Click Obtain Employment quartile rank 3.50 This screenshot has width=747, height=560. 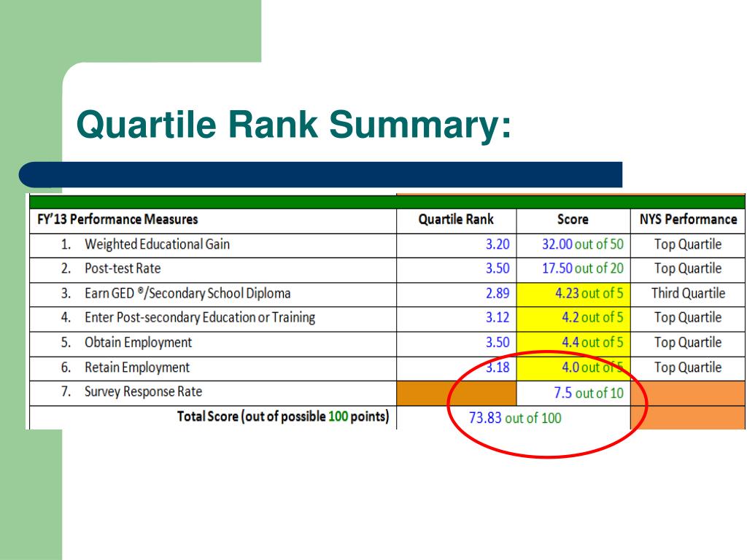[x=498, y=343]
